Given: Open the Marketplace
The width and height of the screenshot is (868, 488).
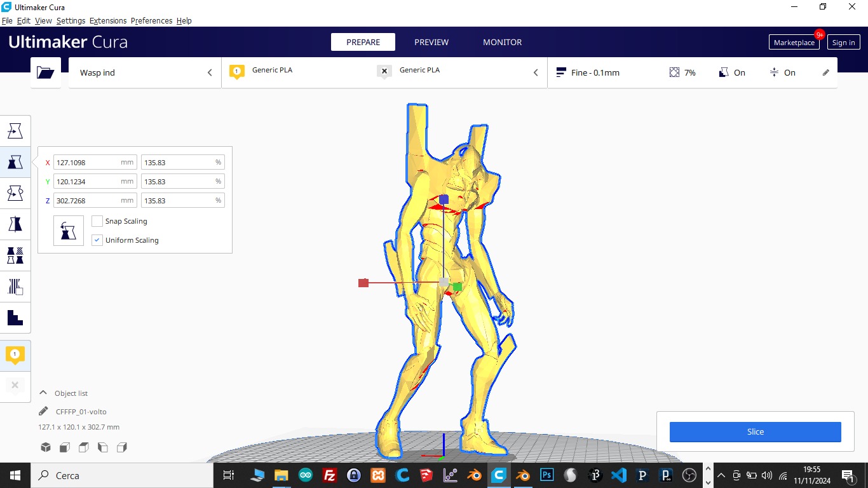Looking at the screenshot, I should (794, 43).
